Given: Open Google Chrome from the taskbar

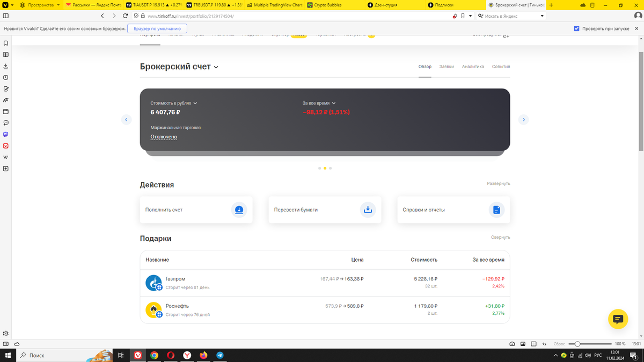Looking at the screenshot, I should tap(154, 355).
